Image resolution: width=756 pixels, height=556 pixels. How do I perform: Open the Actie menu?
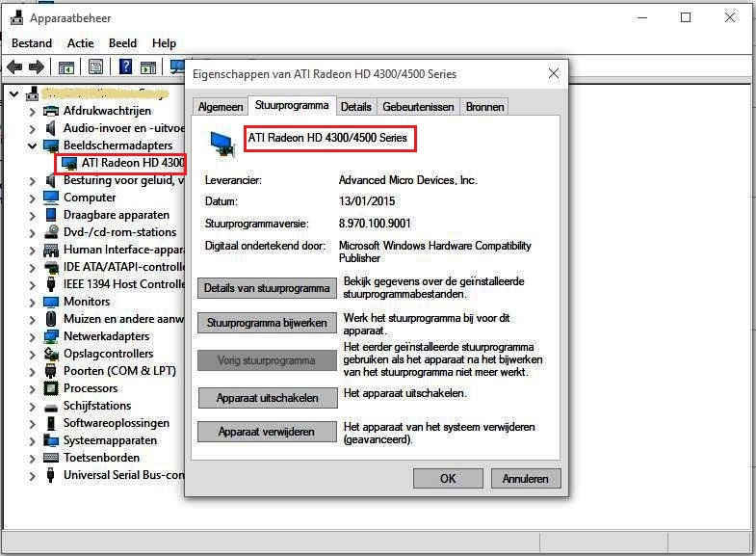point(81,43)
